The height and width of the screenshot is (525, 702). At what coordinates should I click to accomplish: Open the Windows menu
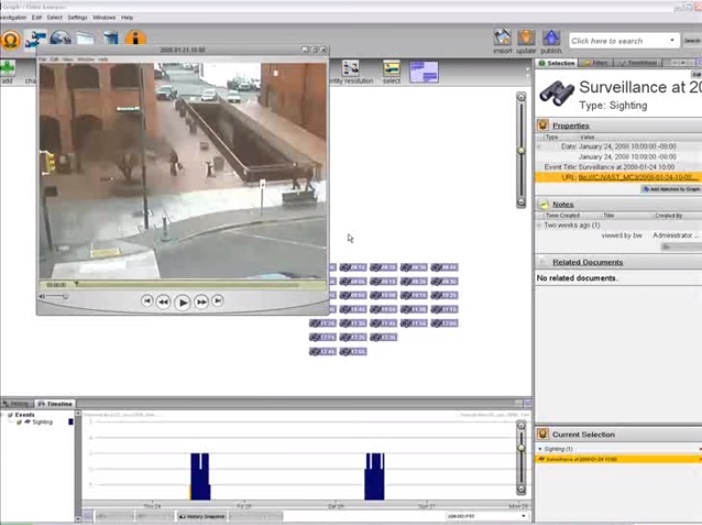coord(104,17)
